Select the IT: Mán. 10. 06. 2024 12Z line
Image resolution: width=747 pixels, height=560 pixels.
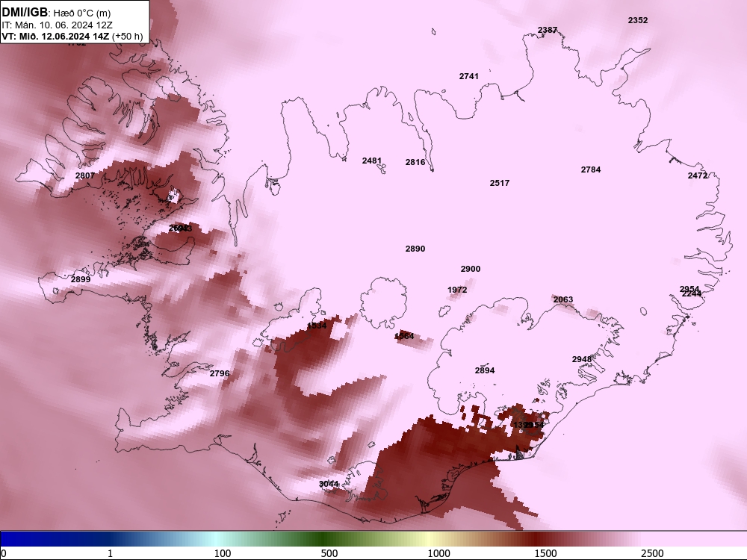[58, 25]
